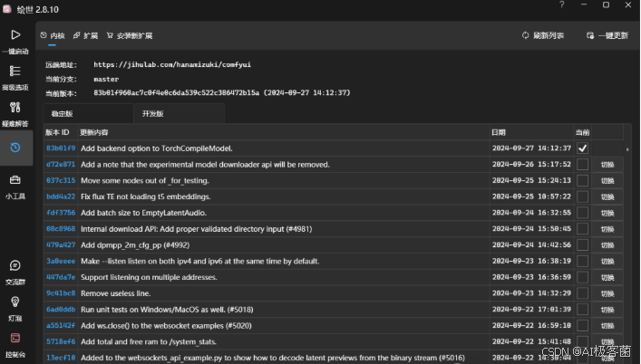Tick the checkbox for version fdf3756
The height and width of the screenshot is (364, 641).
click(583, 213)
